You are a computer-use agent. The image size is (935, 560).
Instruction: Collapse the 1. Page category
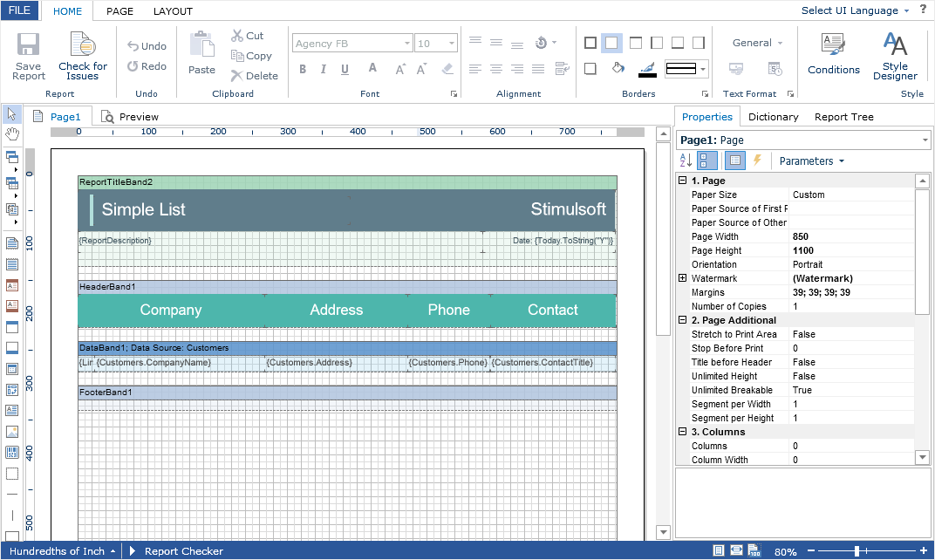683,180
